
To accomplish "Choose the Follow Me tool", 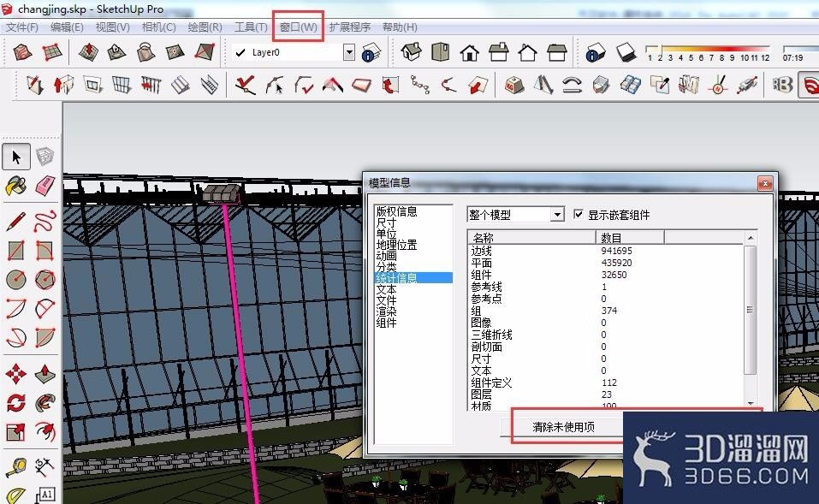I will coord(45,403).
